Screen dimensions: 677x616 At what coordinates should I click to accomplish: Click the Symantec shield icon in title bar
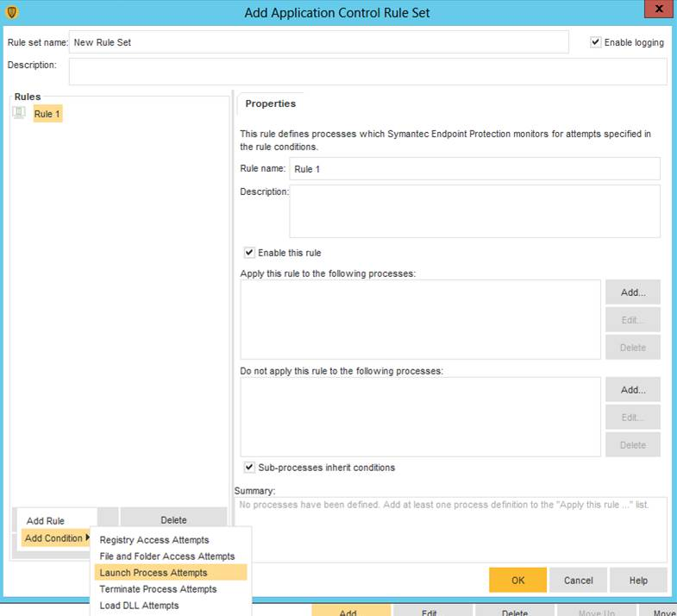(12, 12)
